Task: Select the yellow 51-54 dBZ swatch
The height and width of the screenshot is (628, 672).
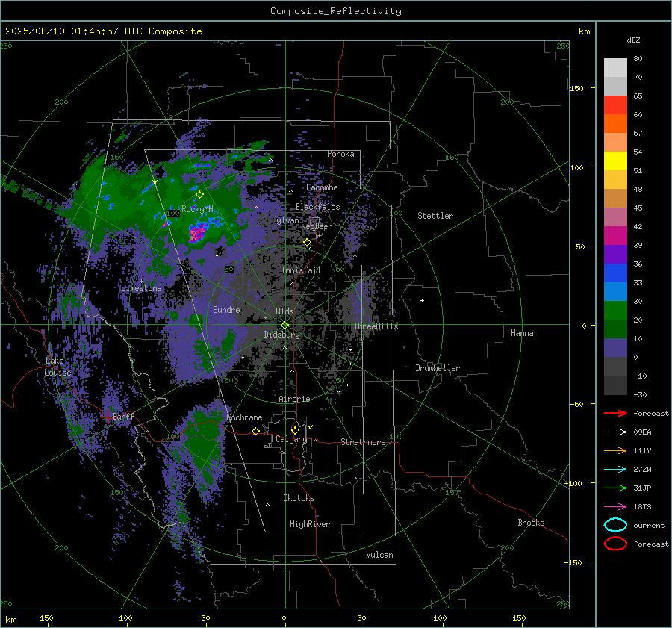Action: (x=615, y=161)
